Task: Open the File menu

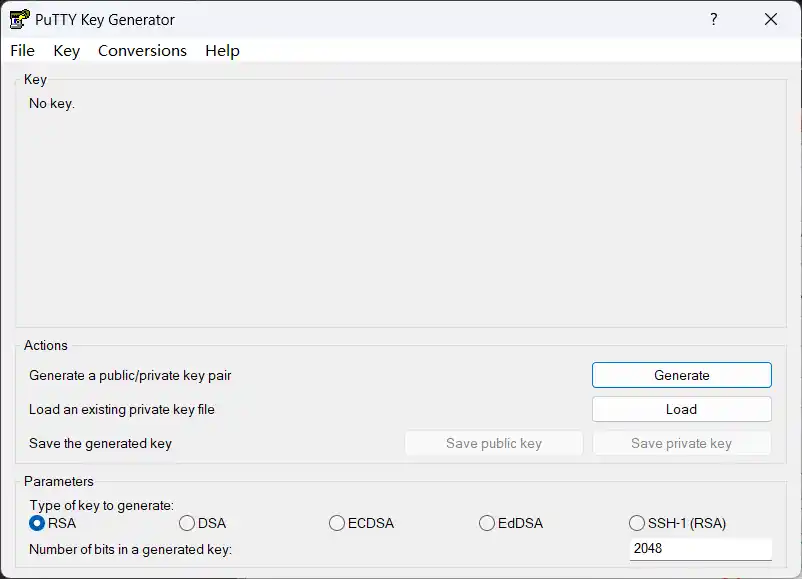Action: coord(23,51)
